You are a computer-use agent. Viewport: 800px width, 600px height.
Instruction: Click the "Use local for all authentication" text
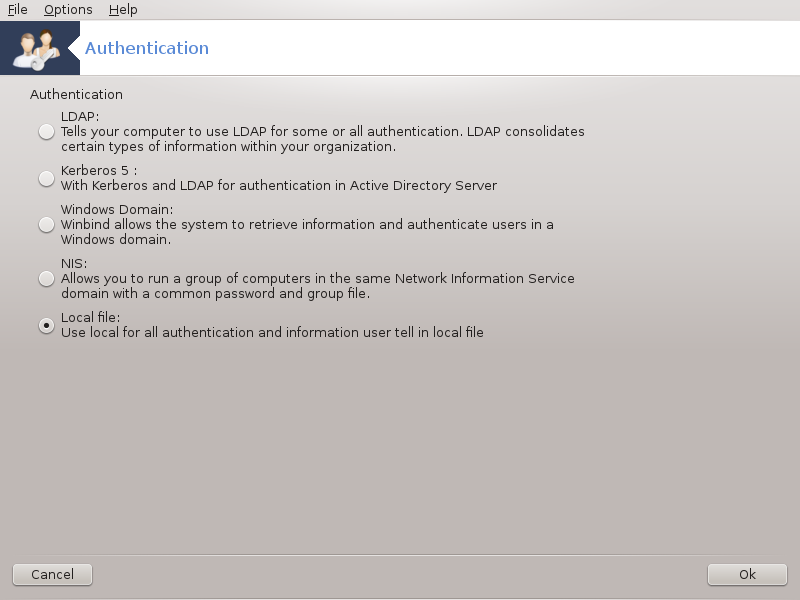pyautogui.click(x=272, y=332)
